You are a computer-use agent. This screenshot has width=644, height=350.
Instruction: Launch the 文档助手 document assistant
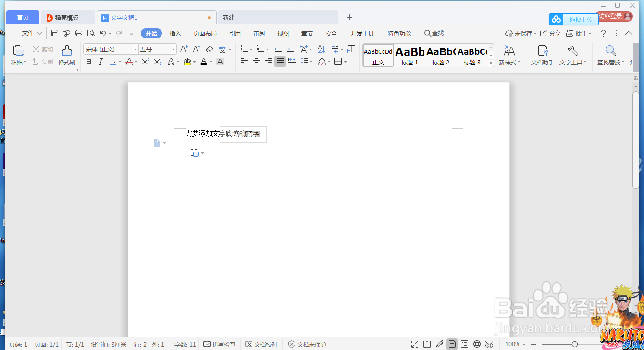coord(542,55)
